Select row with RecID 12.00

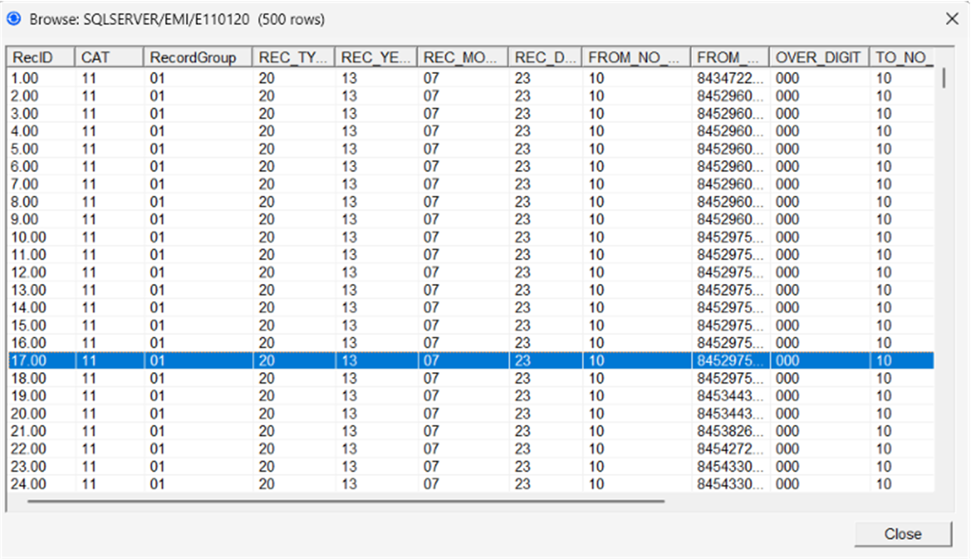470,273
